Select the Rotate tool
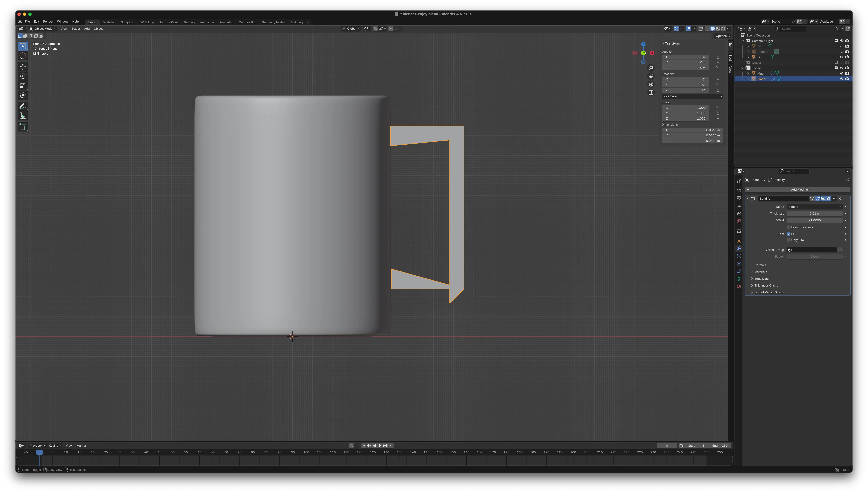The image size is (868, 493). point(23,76)
